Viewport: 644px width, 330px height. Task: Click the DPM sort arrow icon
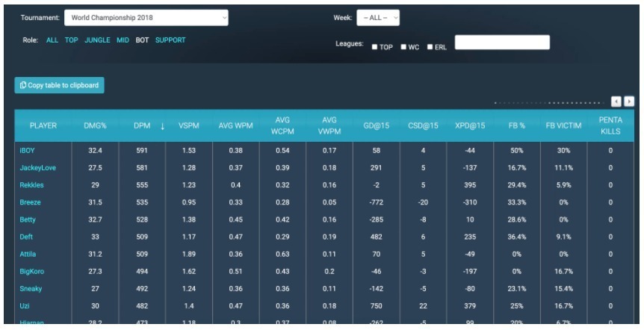162,126
